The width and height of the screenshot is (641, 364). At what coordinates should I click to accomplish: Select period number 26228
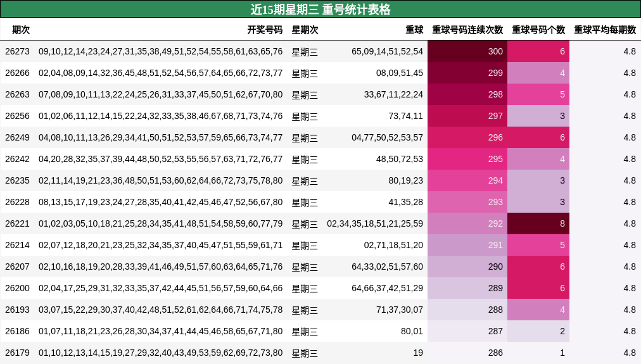17,202
